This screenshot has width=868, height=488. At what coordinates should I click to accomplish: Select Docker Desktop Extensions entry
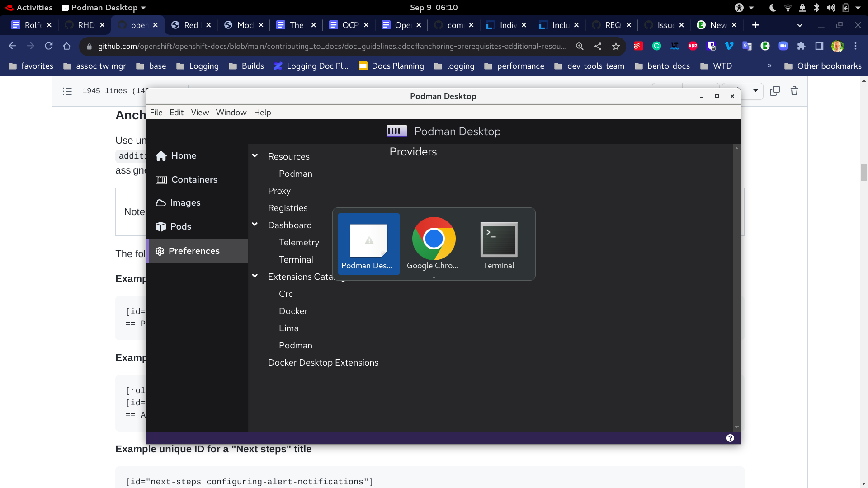pos(323,363)
